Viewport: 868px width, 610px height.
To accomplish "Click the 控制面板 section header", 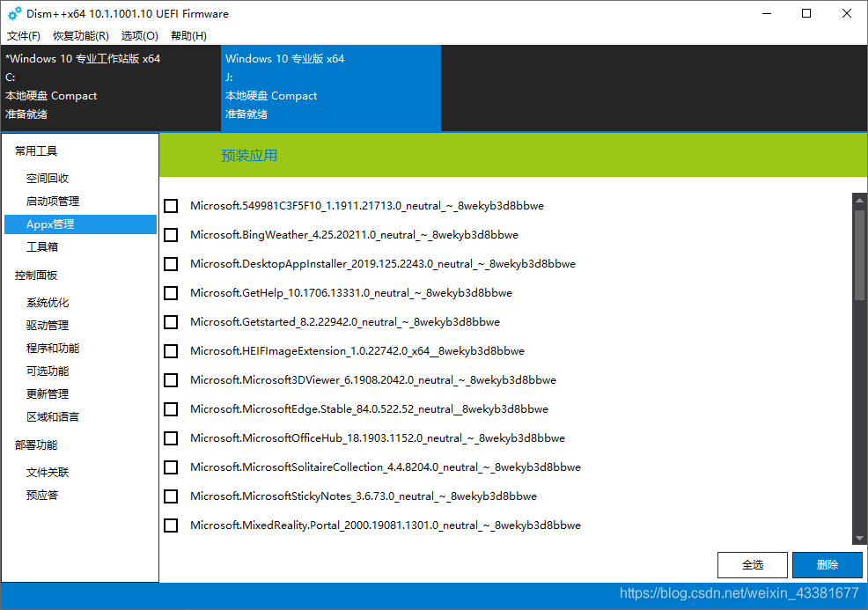I will pos(36,276).
